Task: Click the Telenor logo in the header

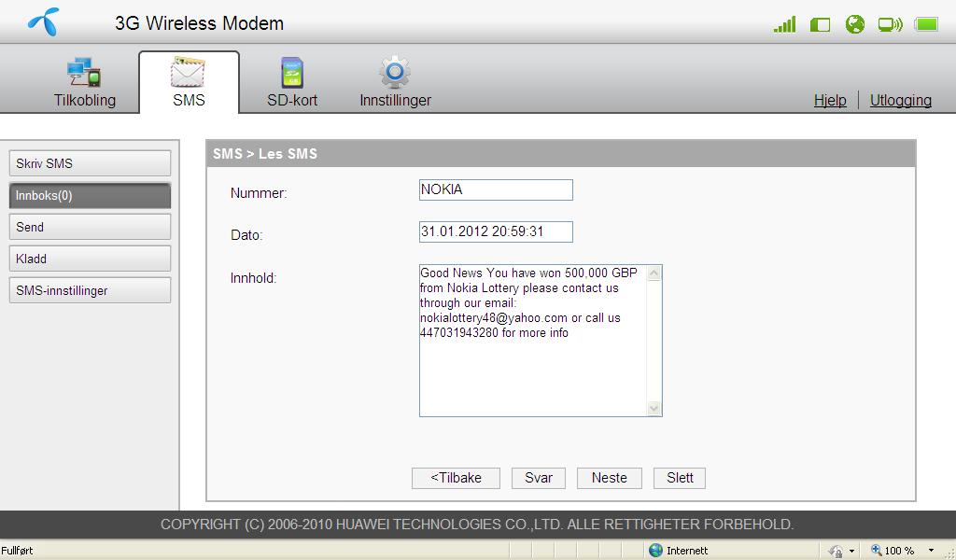Action: click(x=44, y=22)
